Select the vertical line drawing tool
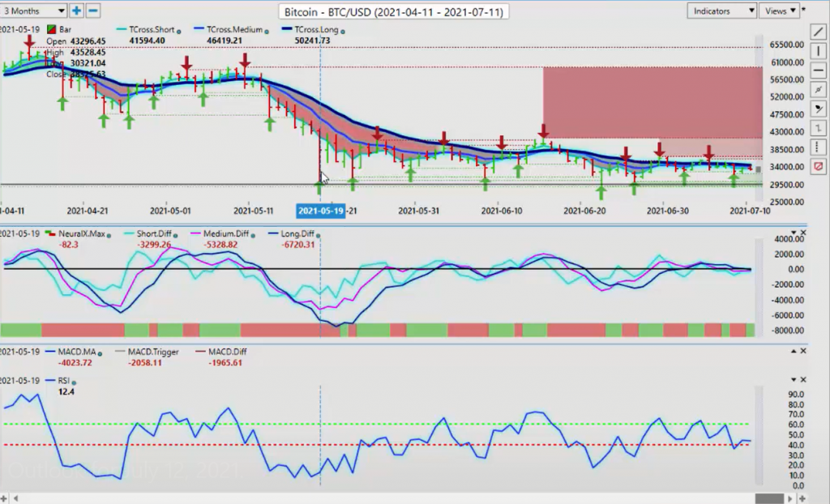This screenshot has height=504, width=830. (819, 51)
